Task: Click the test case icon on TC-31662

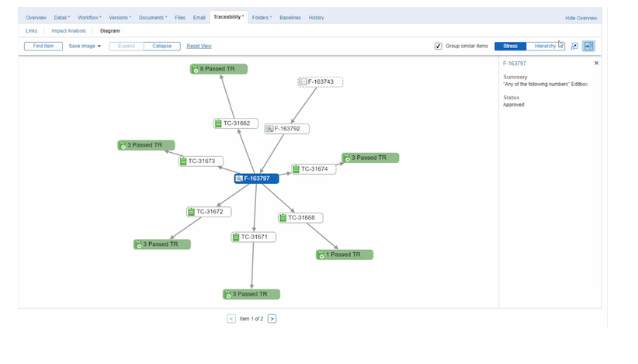Action: point(218,123)
